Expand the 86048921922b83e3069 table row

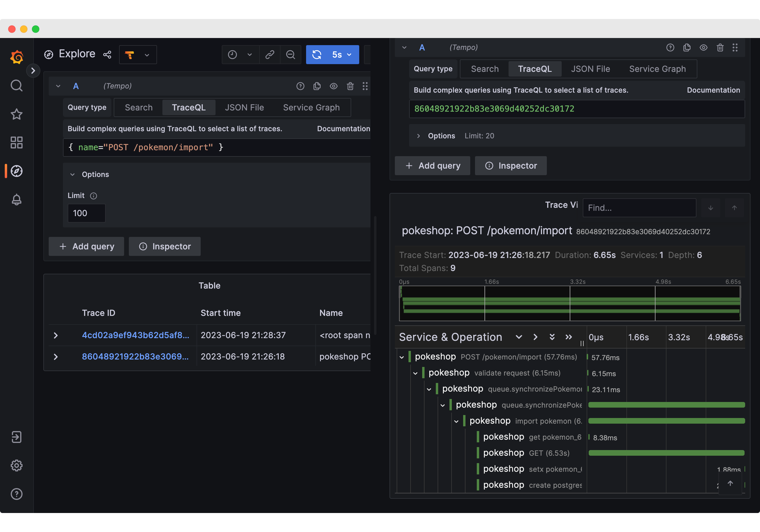(56, 357)
